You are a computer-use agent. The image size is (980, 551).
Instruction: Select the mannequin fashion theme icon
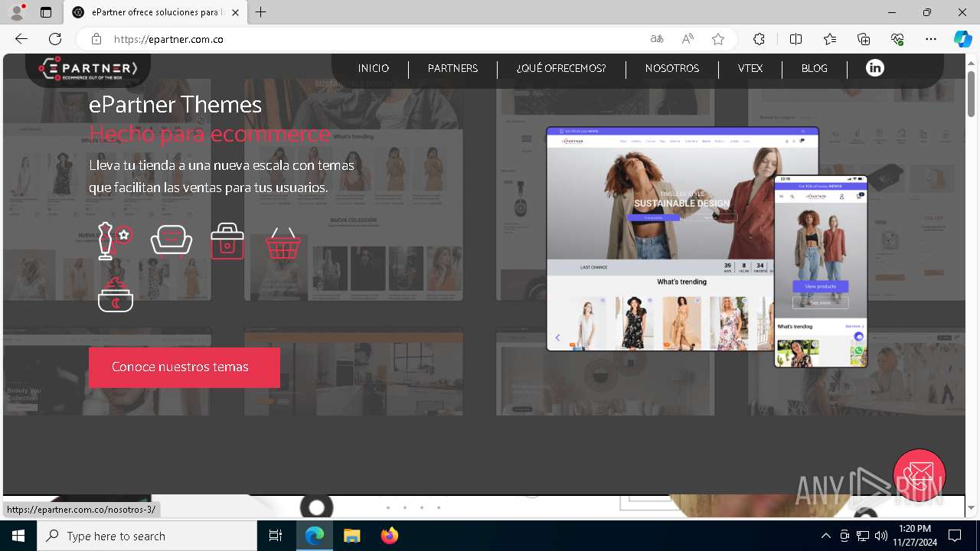pyautogui.click(x=115, y=241)
